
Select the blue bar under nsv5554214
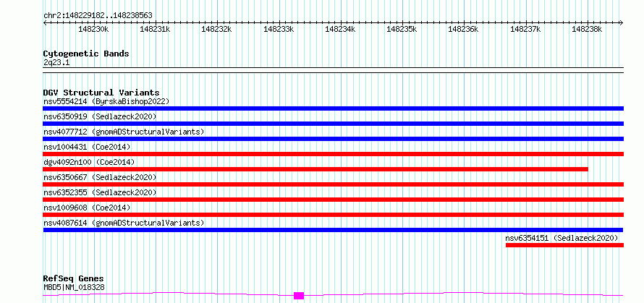333,108
